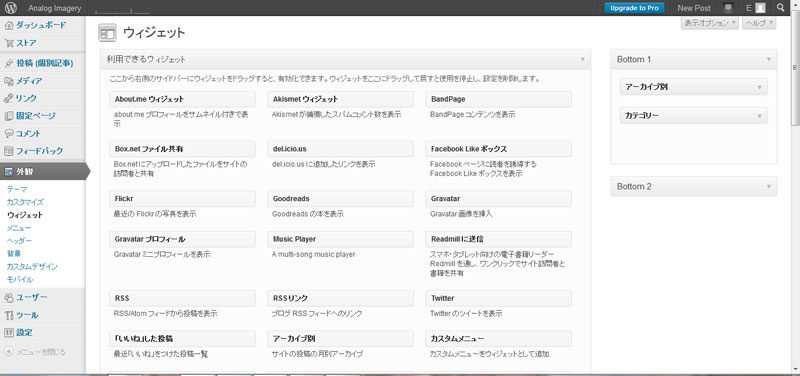Open the ヘルプ dropdown tab
800x376 pixels.
[x=759, y=23]
